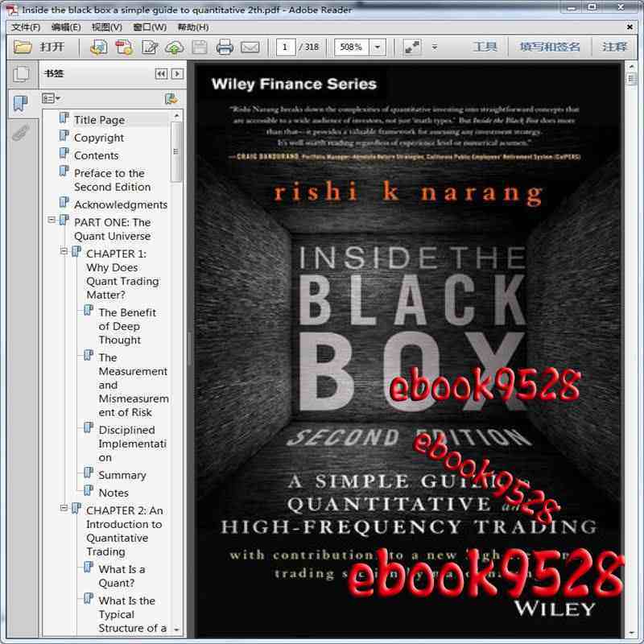
Task: Toggle the Bookmarks navigation panel
Action: (x=22, y=103)
